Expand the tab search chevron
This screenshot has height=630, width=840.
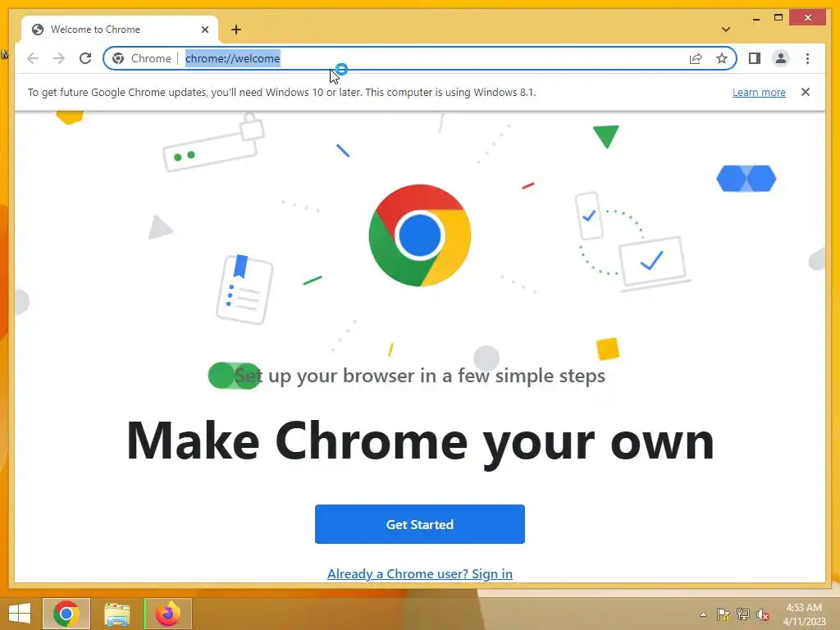726,30
